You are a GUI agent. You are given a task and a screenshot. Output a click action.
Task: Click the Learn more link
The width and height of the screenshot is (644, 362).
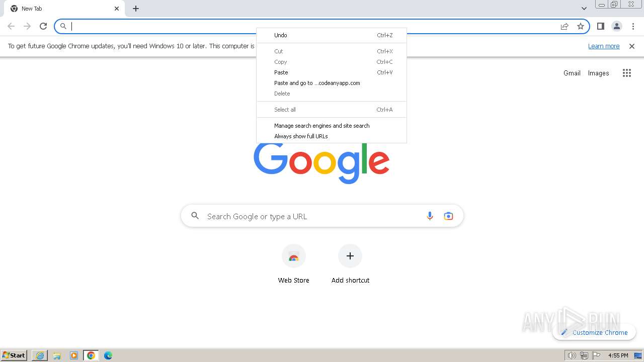(x=604, y=46)
